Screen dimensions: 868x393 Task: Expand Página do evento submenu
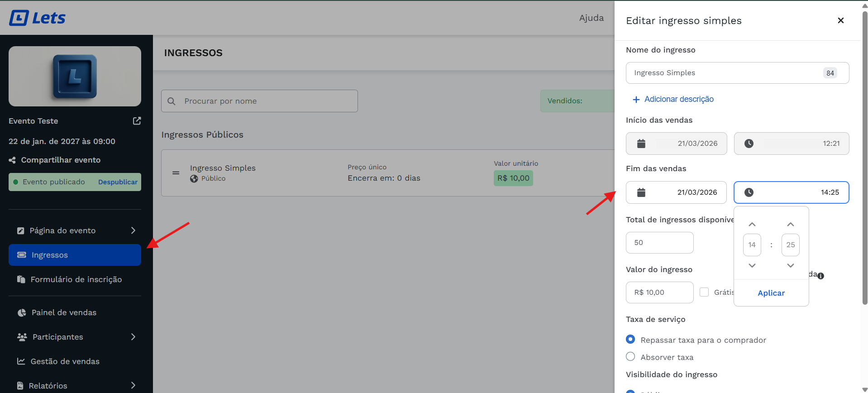pos(133,230)
